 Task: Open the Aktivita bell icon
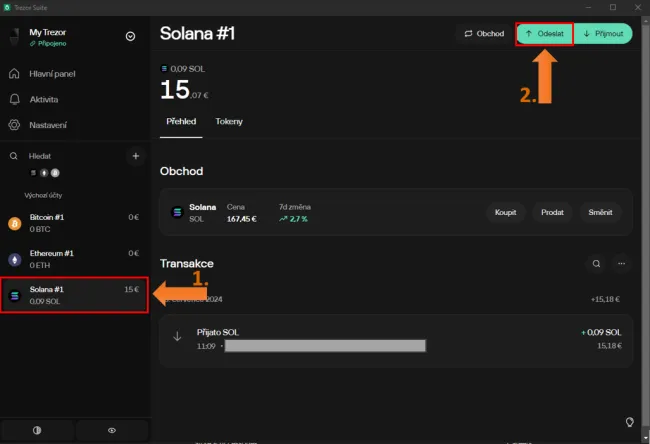[x=15, y=100]
